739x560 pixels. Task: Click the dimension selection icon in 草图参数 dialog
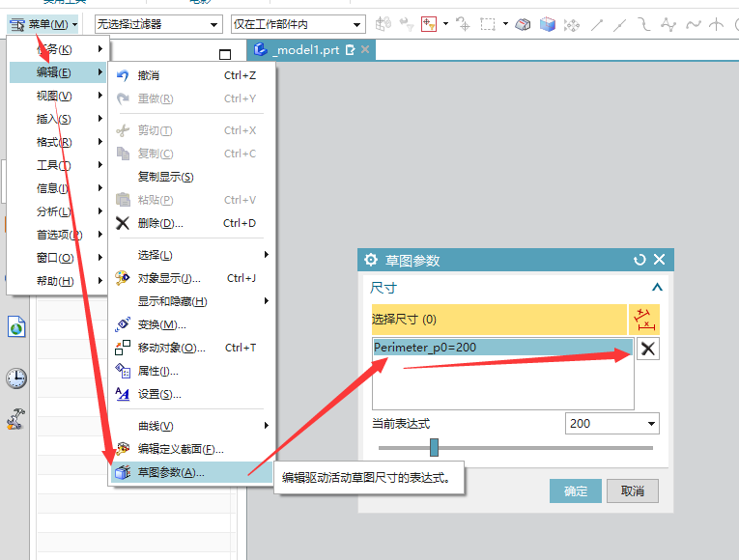click(644, 320)
